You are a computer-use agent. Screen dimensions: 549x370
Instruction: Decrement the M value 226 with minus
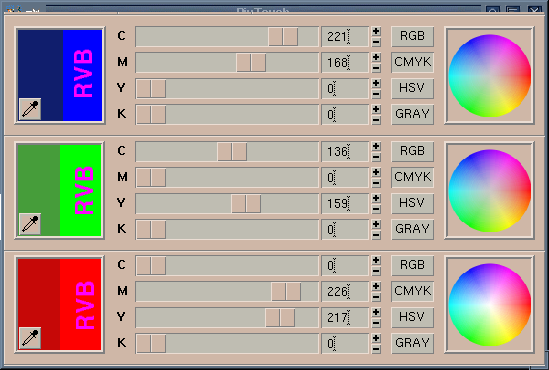tap(376, 297)
